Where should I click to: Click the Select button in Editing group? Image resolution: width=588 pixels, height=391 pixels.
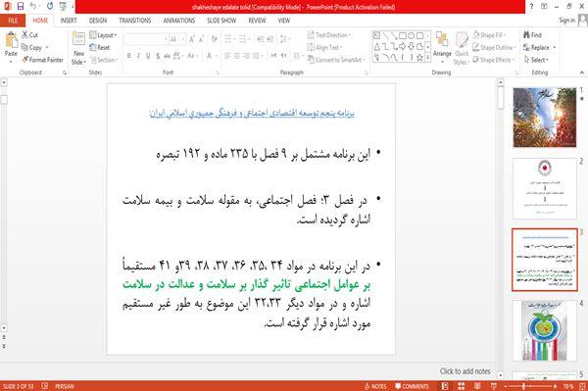536,60
